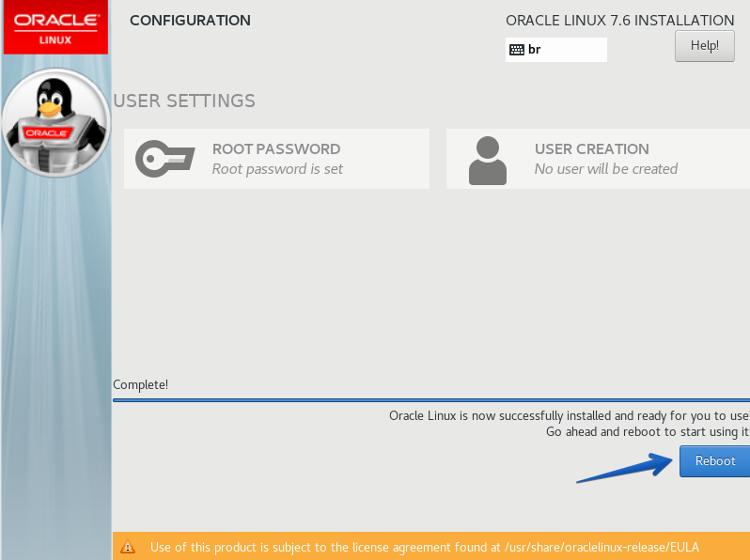Click the CONFIGURATION heading
Viewport: 750px width, 560px height.
click(190, 20)
